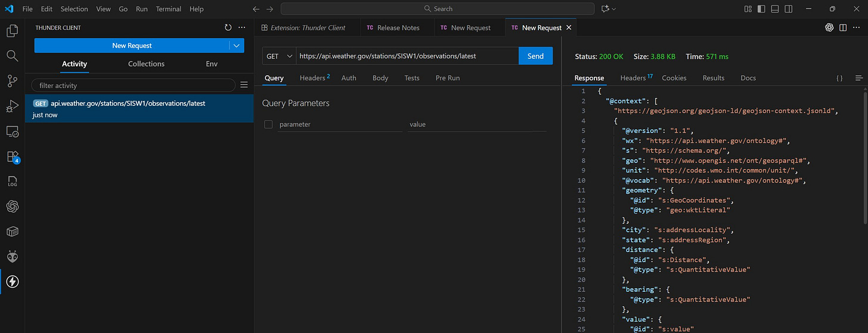The height and width of the screenshot is (333, 868).
Task: Open the Run and Debug view
Action: [12, 106]
